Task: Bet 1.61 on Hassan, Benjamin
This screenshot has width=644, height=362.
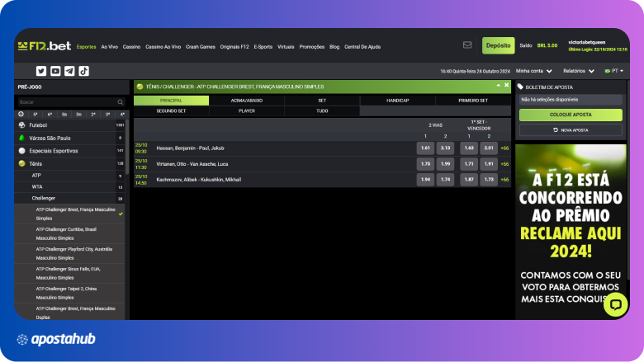Action: pos(425,148)
